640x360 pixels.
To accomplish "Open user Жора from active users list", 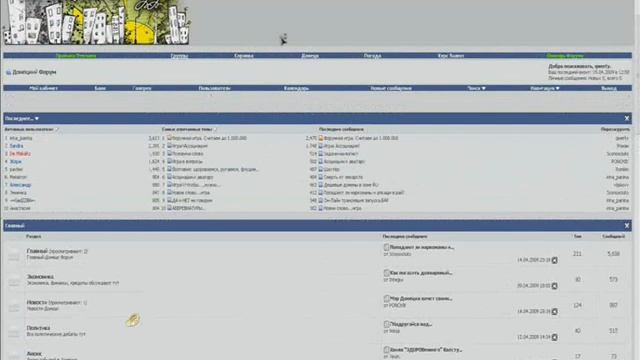I will click(15, 161).
